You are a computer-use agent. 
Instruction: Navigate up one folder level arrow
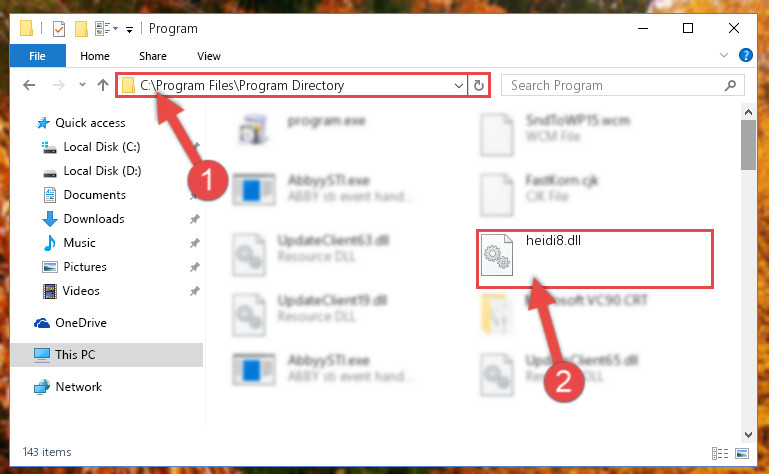(103, 85)
